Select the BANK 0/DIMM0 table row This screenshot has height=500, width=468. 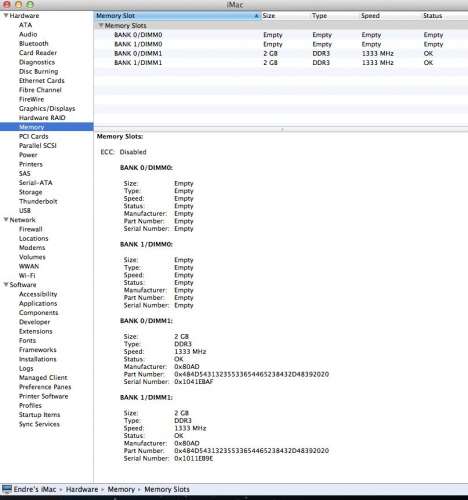click(x=281, y=35)
